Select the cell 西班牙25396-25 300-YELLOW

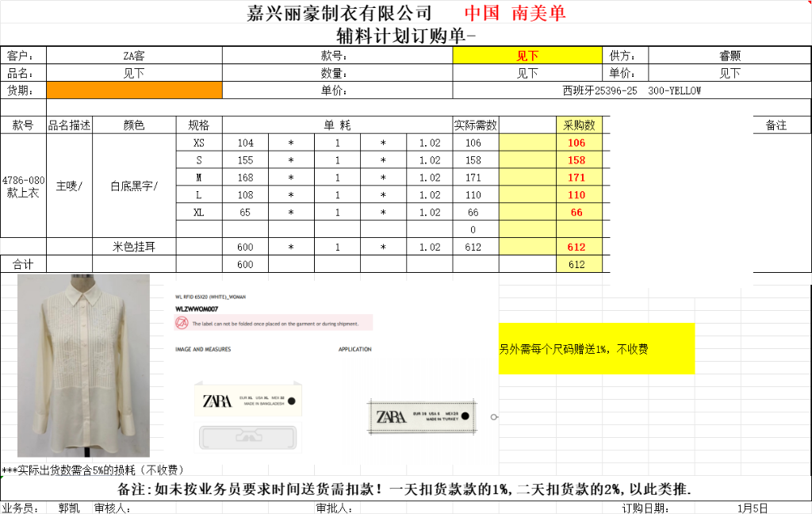tap(632, 90)
